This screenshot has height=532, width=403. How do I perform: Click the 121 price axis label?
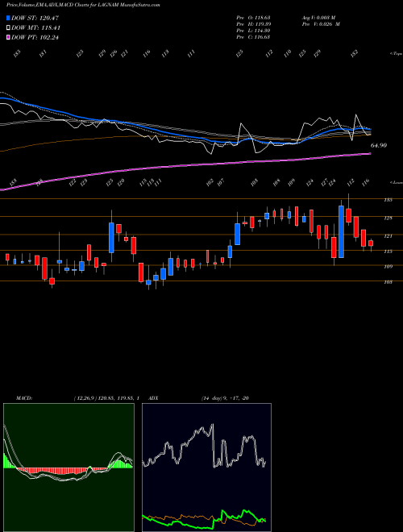point(388,236)
